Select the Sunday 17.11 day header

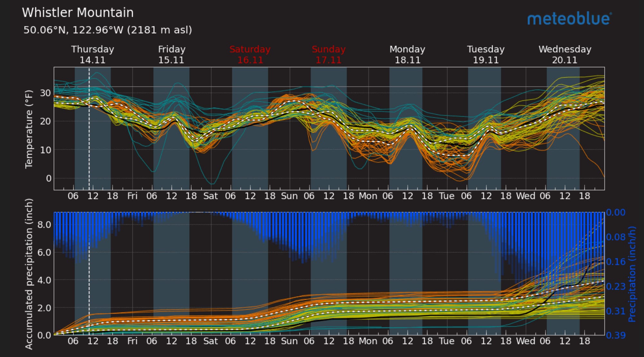(328, 54)
